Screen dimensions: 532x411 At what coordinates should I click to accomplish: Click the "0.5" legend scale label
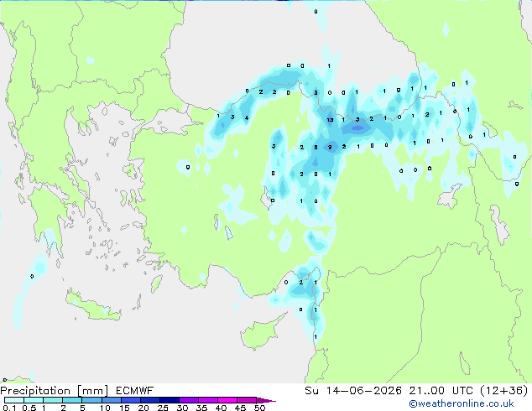(29, 408)
